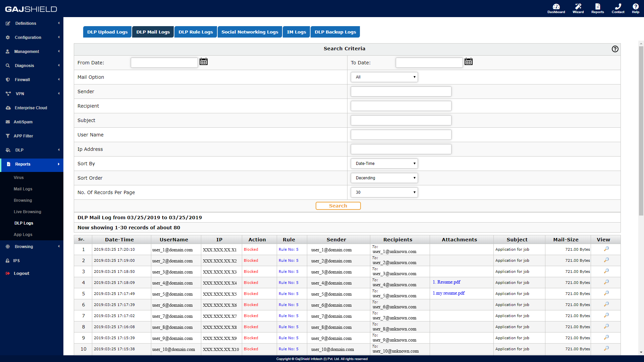This screenshot has width=644, height=362.
Task: View details of log row 4
Action: coord(606,282)
